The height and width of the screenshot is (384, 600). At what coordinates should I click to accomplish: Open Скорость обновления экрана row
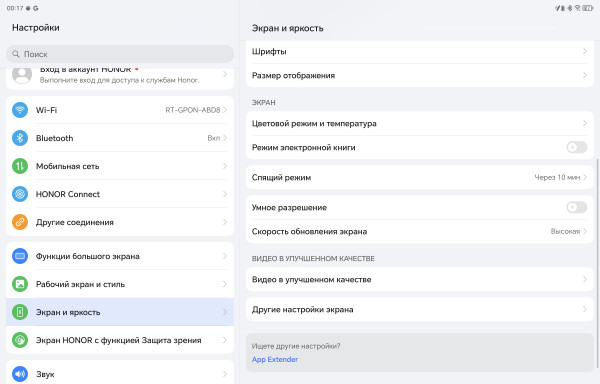pyautogui.click(x=419, y=231)
